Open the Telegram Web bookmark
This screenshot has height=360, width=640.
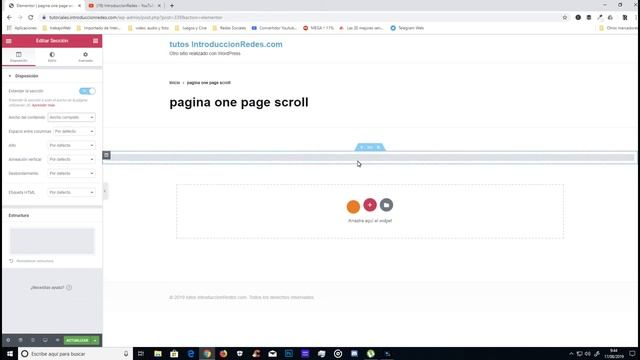click(x=407, y=28)
